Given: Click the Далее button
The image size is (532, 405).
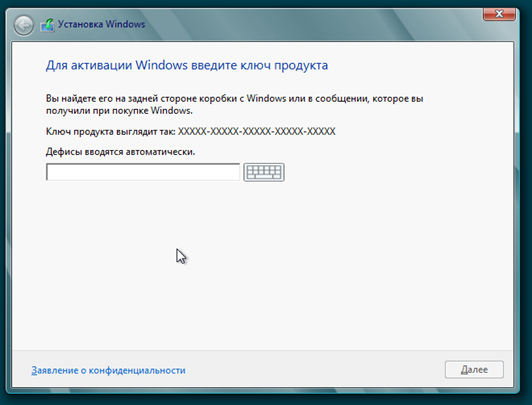Looking at the screenshot, I should tap(474, 369).
